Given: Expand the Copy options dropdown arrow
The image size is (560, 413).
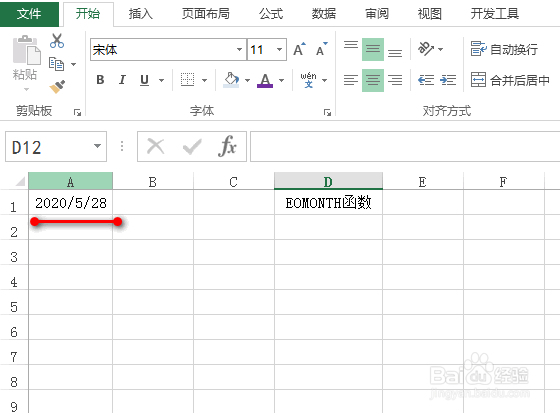Looking at the screenshot, I should point(73,64).
